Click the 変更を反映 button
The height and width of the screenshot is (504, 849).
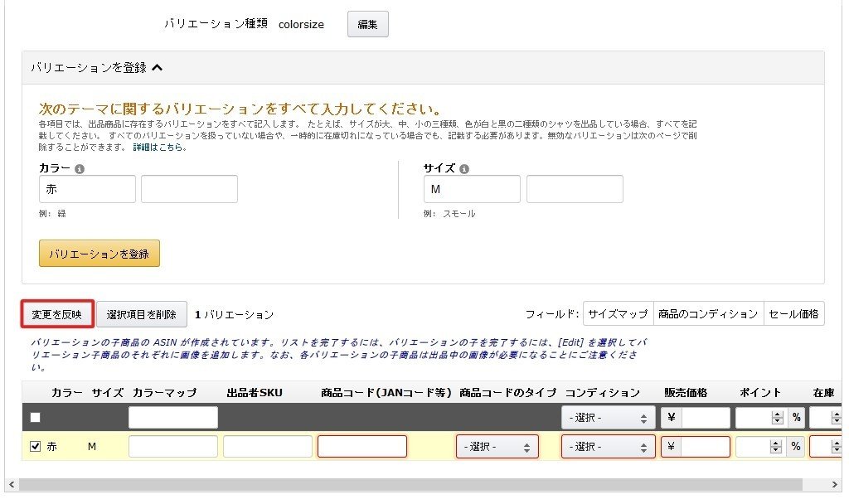pos(57,314)
